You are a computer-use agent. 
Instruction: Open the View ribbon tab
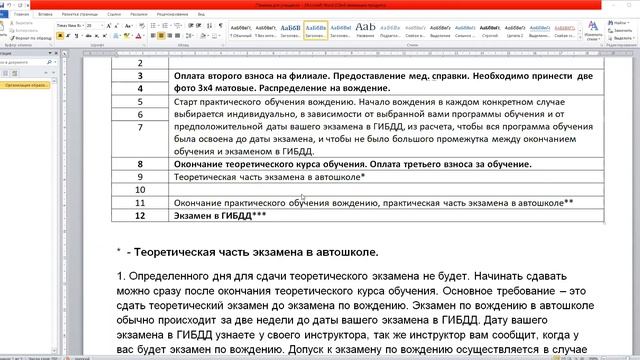tap(201, 14)
